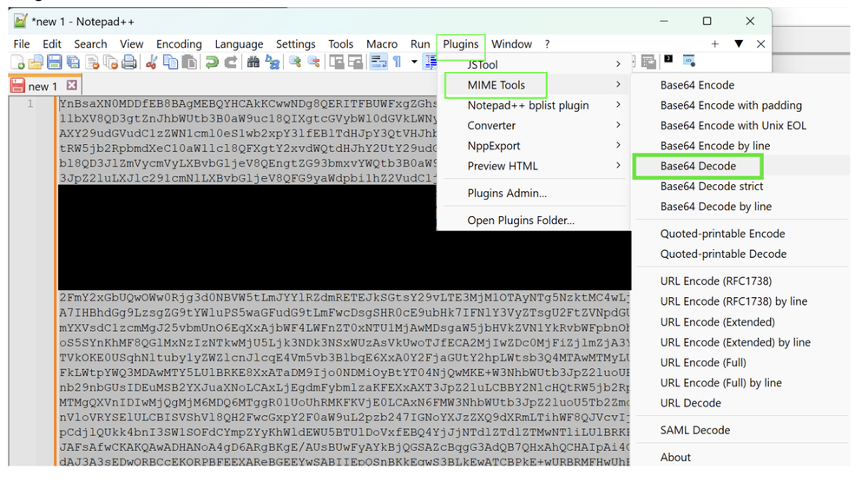868x482 pixels.
Task: Click the gray Document List toolbar icon
Action: (x=648, y=62)
